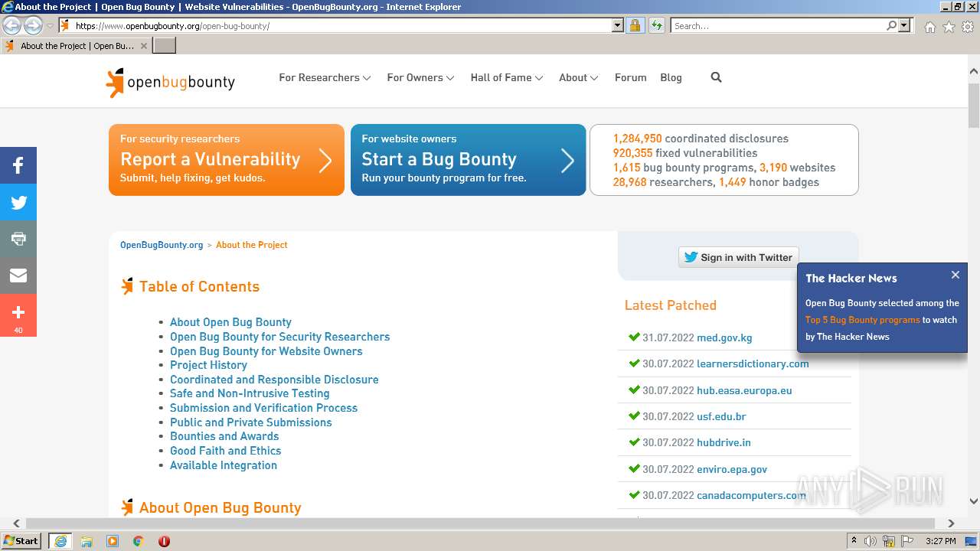The image size is (980, 551).
Task: Jump to Project History section
Action: pyautogui.click(x=208, y=365)
